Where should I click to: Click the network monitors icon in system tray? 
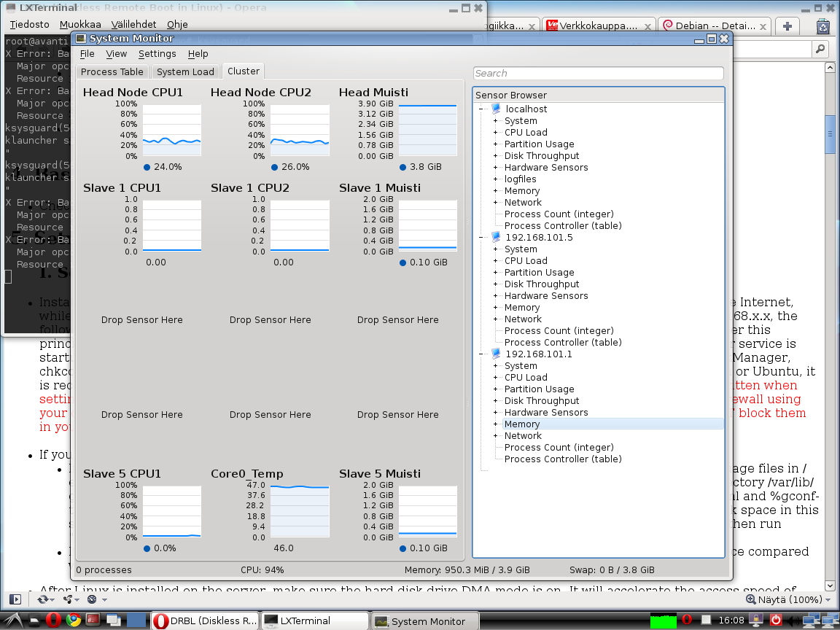click(810, 620)
